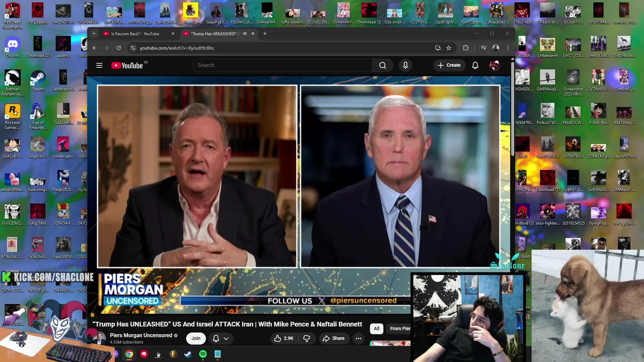This screenshot has width=644, height=362.
Task: Open the YouTube account avatar menu
Action: coord(495,65)
